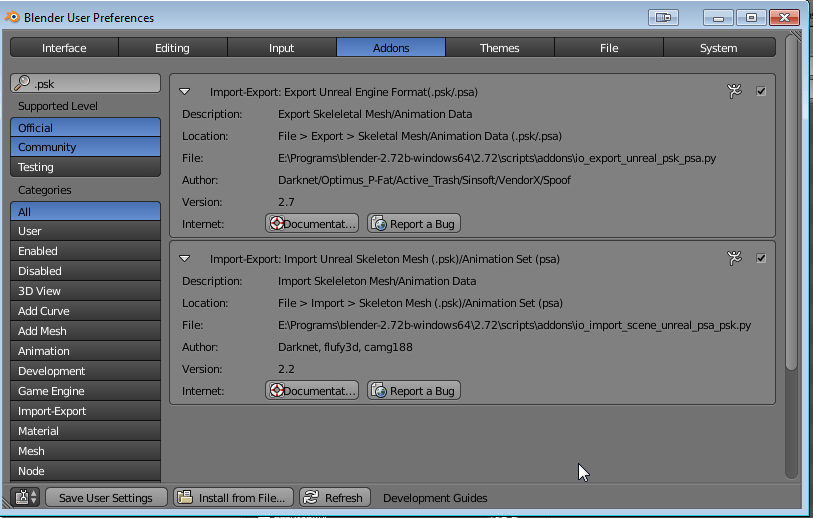The image size is (813, 518).
Task: Open the Development Guides menu
Action: (x=435, y=498)
